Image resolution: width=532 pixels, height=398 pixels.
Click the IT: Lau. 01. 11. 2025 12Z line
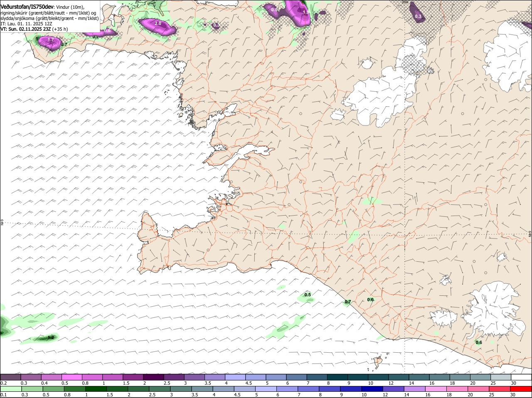[26, 24]
